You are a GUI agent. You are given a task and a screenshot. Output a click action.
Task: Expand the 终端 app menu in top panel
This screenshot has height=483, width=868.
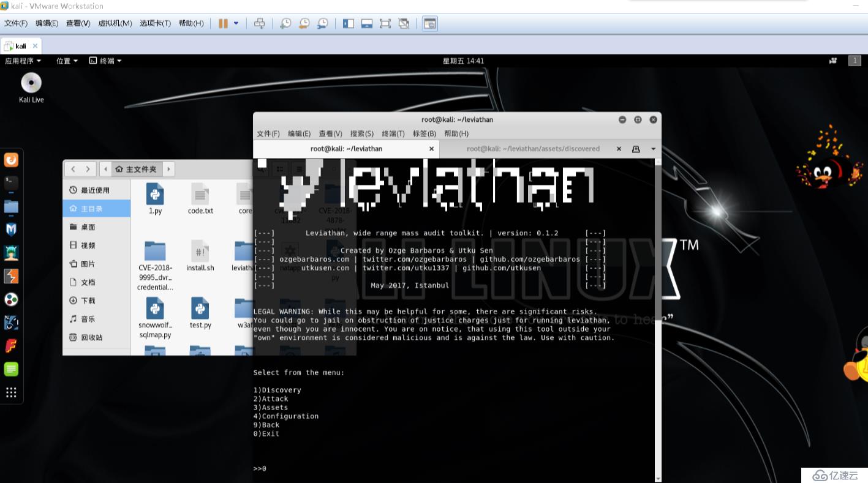105,61
